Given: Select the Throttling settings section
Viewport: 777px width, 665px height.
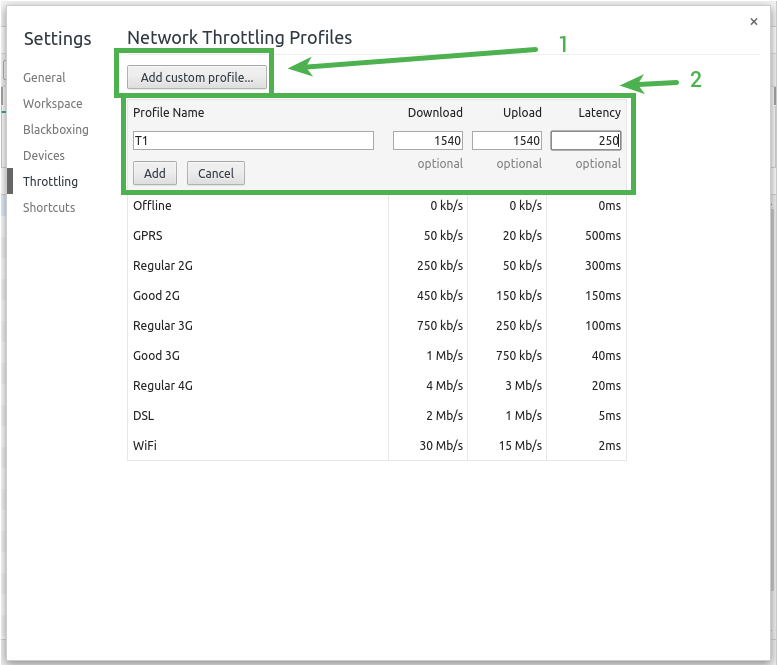Looking at the screenshot, I should click(50, 182).
